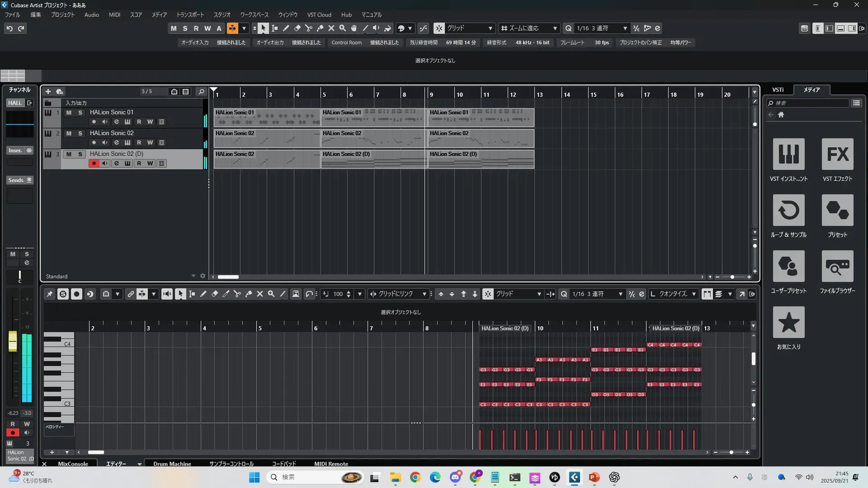Mute the HALion Sonic 01 track

click(69, 113)
